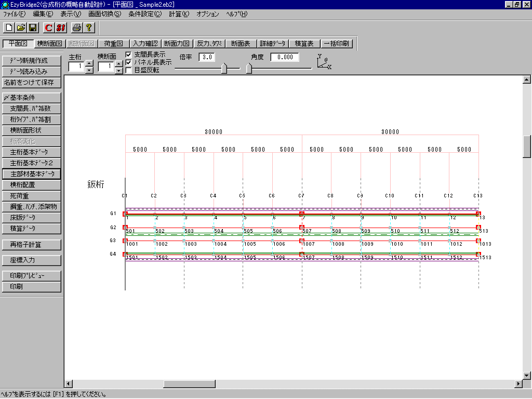The height and width of the screenshot is (399, 532).
Task: Click the 床版データ button
Action: (x=32, y=218)
